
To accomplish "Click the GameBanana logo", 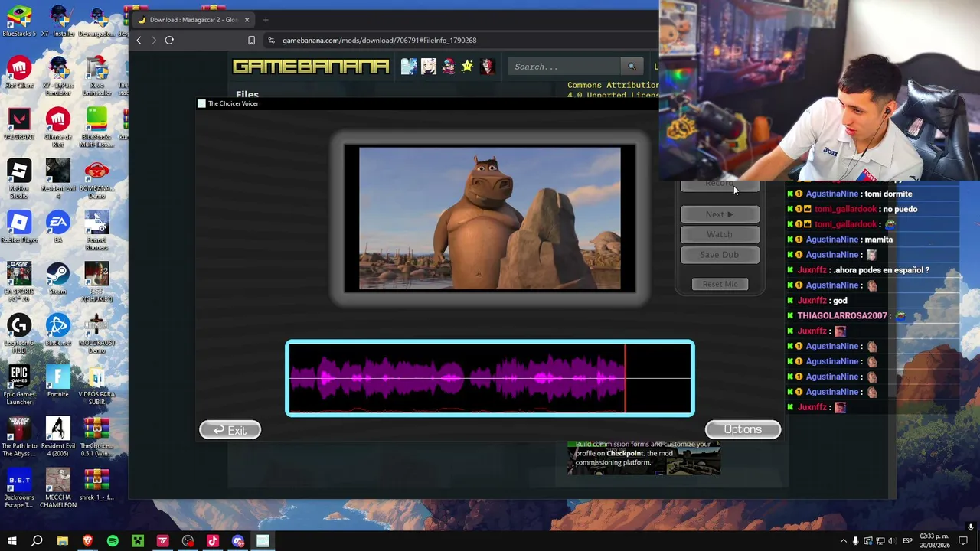I will (311, 67).
